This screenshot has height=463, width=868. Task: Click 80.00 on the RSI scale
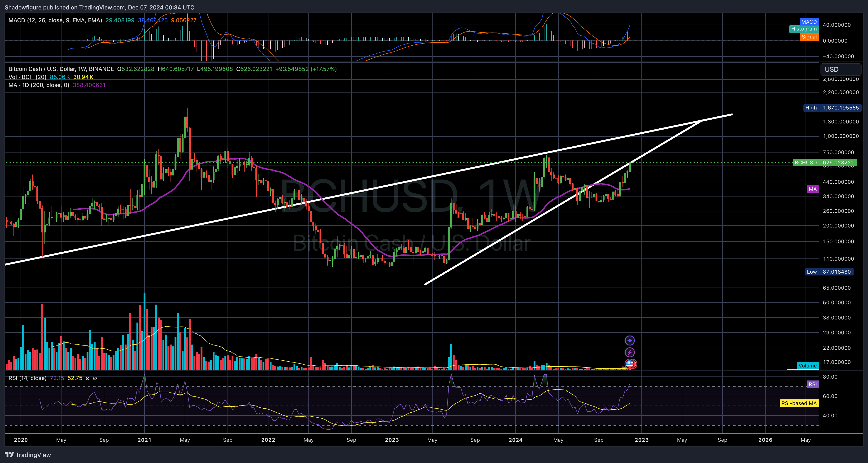(x=830, y=377)
